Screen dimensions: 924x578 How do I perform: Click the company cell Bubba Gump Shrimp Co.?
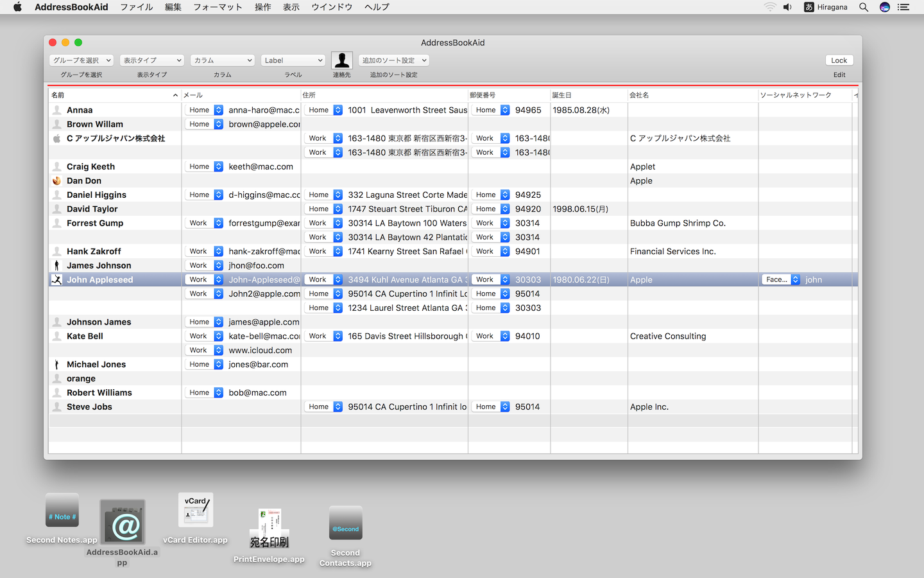pyautogui.click(x=678, y=223)
